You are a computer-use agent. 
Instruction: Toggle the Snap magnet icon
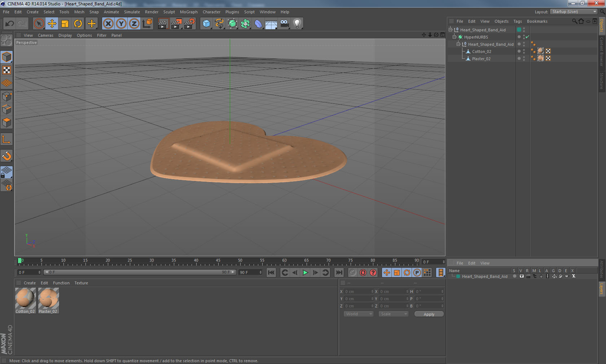coord(7,156)
